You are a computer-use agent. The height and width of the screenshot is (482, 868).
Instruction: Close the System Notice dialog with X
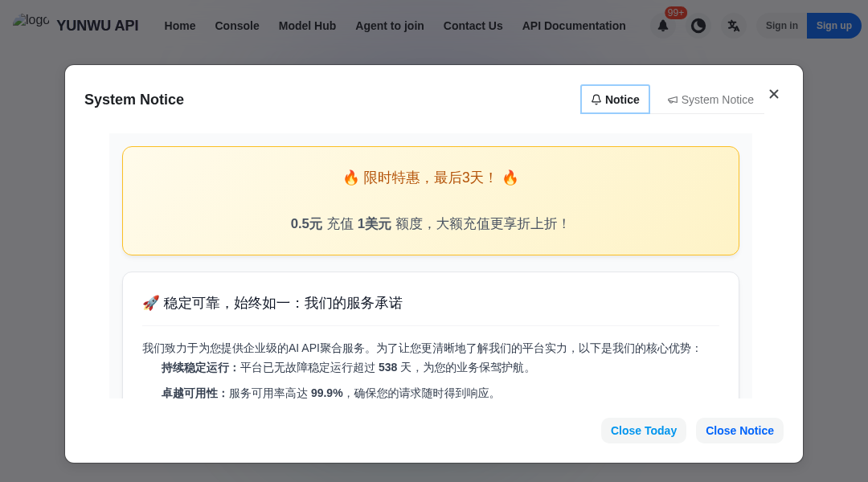click(x=774, y=94)
